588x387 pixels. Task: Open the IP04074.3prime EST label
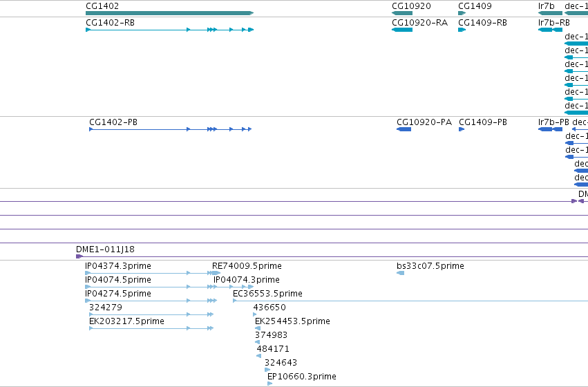pos(247,280)
